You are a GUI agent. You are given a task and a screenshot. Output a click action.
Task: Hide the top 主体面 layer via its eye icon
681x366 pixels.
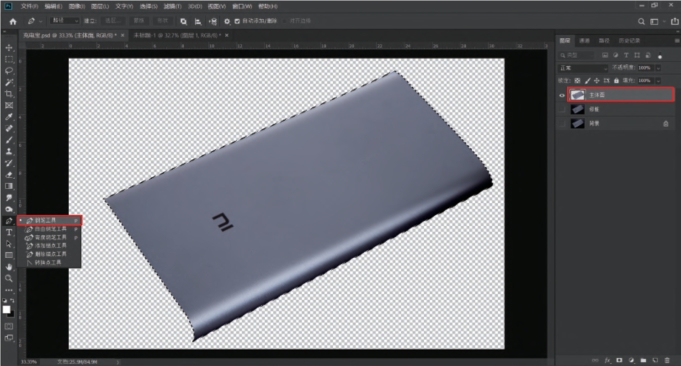coord(562,95)
